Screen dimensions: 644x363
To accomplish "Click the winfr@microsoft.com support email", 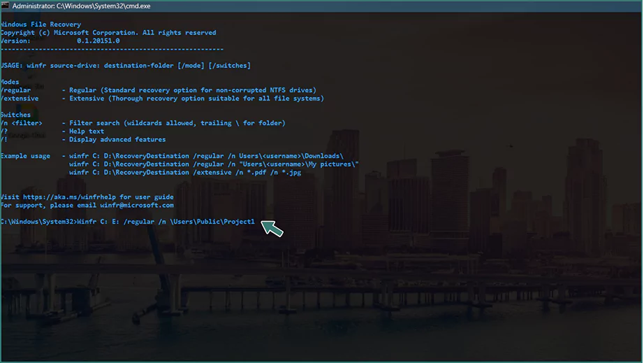I will click(137, 205).
